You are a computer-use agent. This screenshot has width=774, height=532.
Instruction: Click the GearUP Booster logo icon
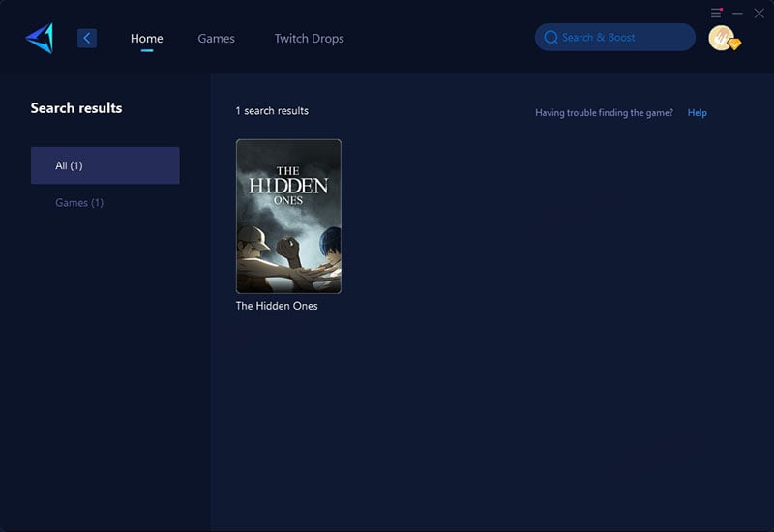click(x=40, y=38)
